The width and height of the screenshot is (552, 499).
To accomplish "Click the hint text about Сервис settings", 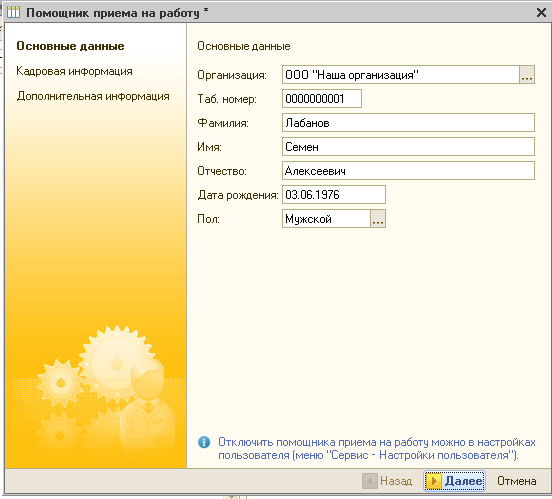I will 377,449.
